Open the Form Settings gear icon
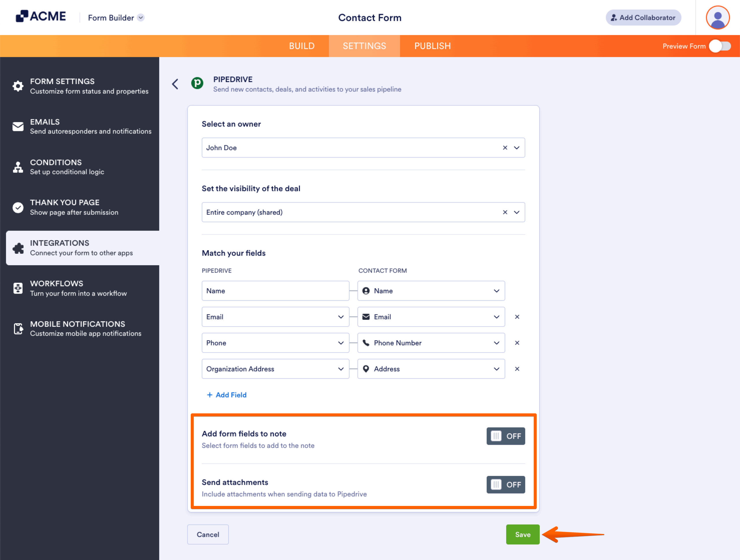The height and width of the screenshot is (560, 740). point(18,86)
